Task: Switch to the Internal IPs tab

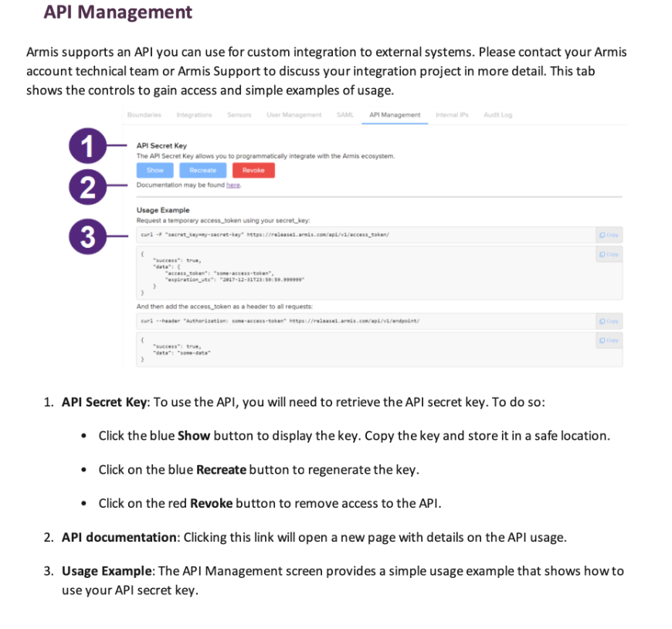Action: (452, 115)
